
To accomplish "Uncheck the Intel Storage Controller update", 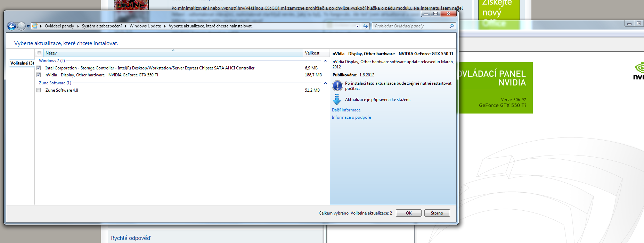I will 39,68.
